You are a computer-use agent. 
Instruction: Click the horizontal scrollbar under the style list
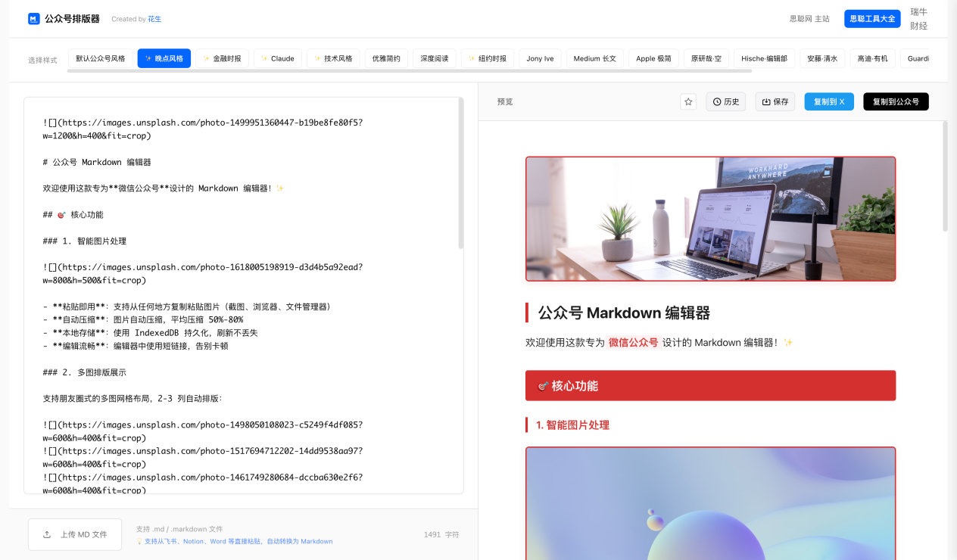410,71
